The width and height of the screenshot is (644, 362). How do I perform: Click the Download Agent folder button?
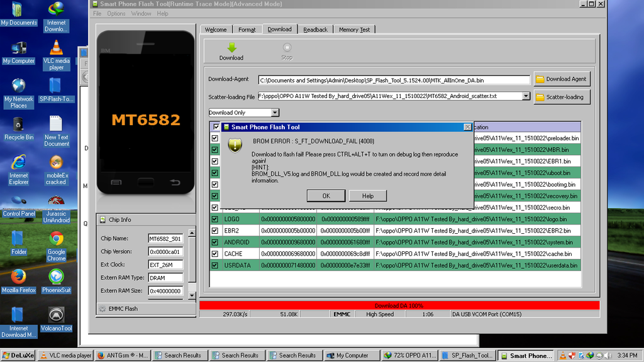(x=560, y=79)
